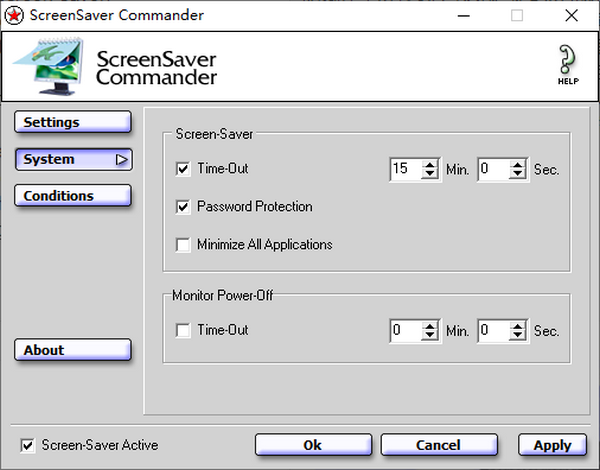Image resolution: width=600 pixels, height=470 pixels.
Task: Enable Minimize All Applications
Action: 183,245
